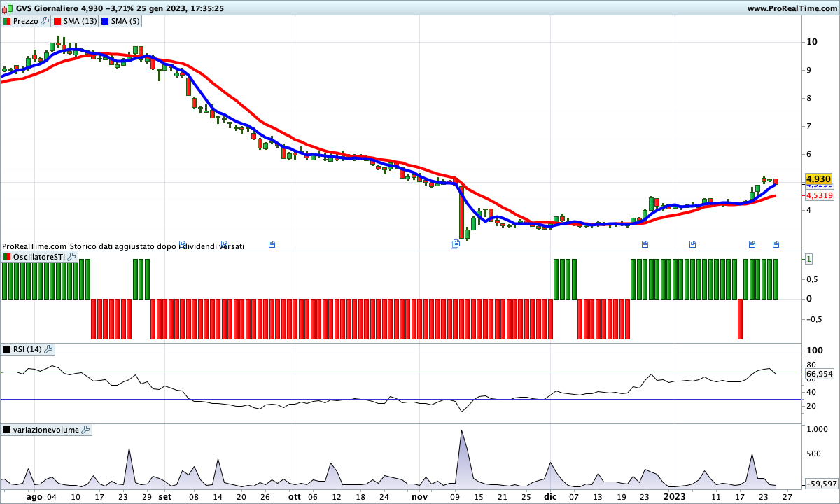This screenshot has height=504, width=840.
Task: Open the document marker near January 19
Action: pyautogui.click(x=752, y=244)
